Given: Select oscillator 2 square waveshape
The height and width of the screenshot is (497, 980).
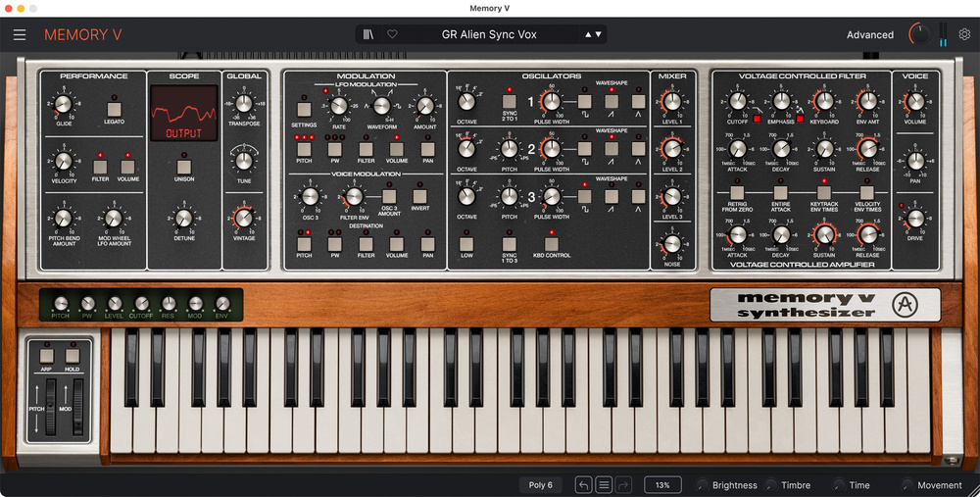Looking at the screenshot, I should (x=584, y=149).
